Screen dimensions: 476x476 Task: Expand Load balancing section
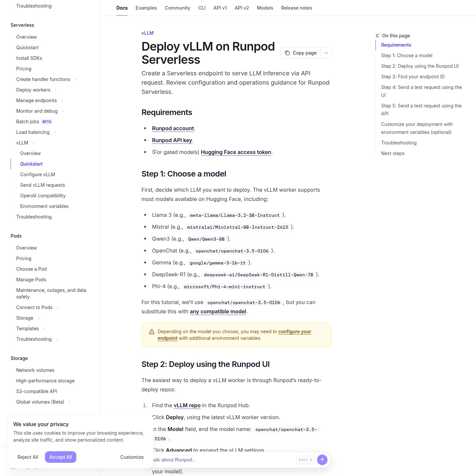pos(55,132)
